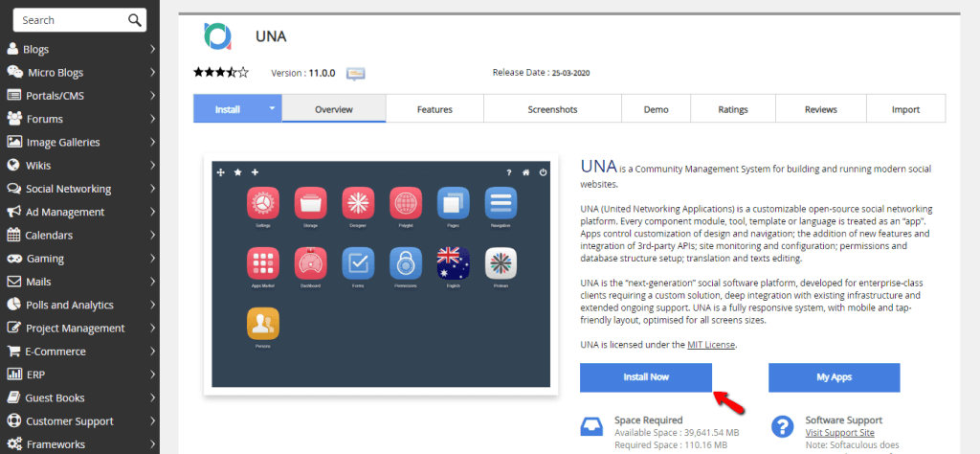This screenshot has width=980, height=454.
Task: Click the Frameworks gears icon
Action: pyautogui.click(x=14, y=444)
